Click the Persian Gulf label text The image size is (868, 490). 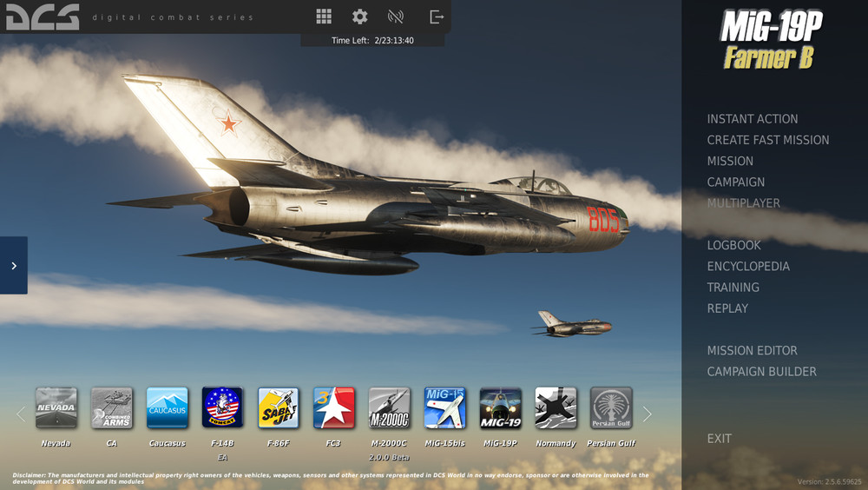(611, 443)
